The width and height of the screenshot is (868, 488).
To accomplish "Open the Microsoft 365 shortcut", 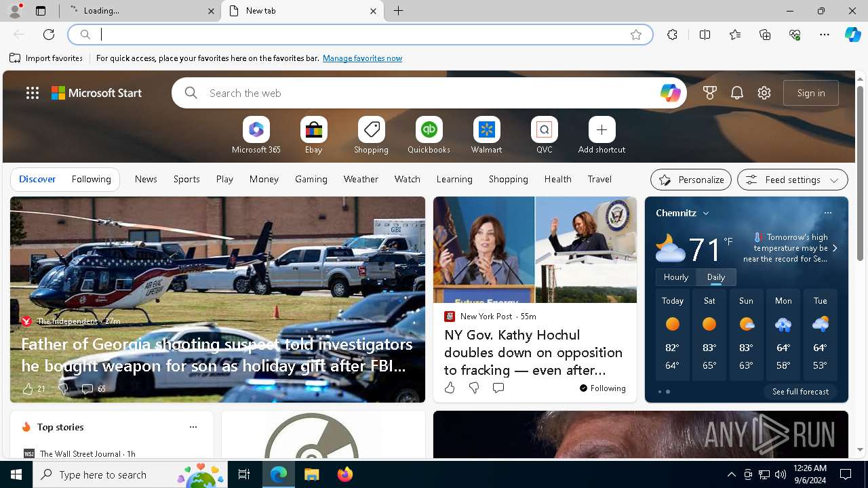I will (256, 129).
